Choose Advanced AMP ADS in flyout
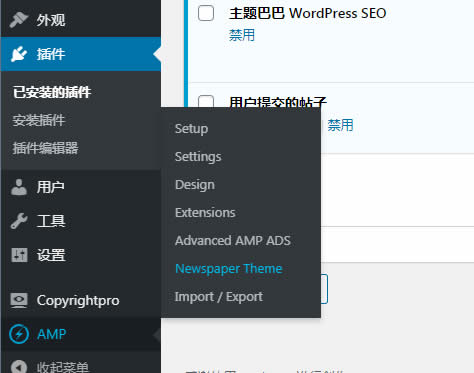 (x=233, y=241)
